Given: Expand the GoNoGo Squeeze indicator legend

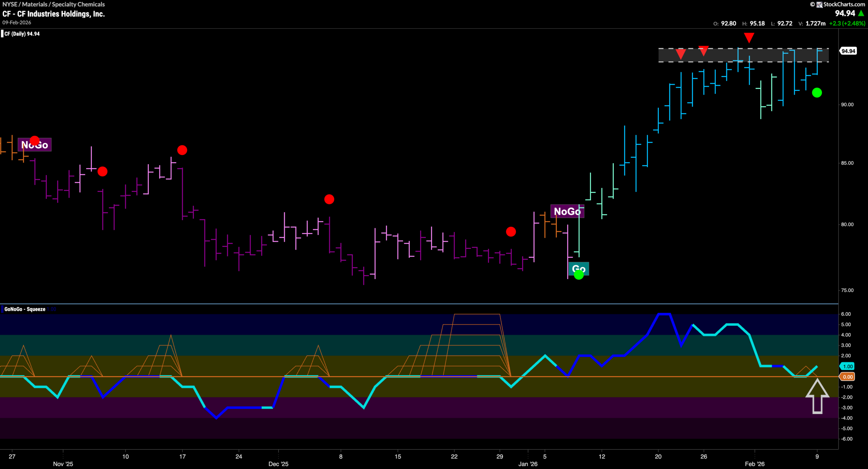Looking at the screenshot, I should click(25, 309).
